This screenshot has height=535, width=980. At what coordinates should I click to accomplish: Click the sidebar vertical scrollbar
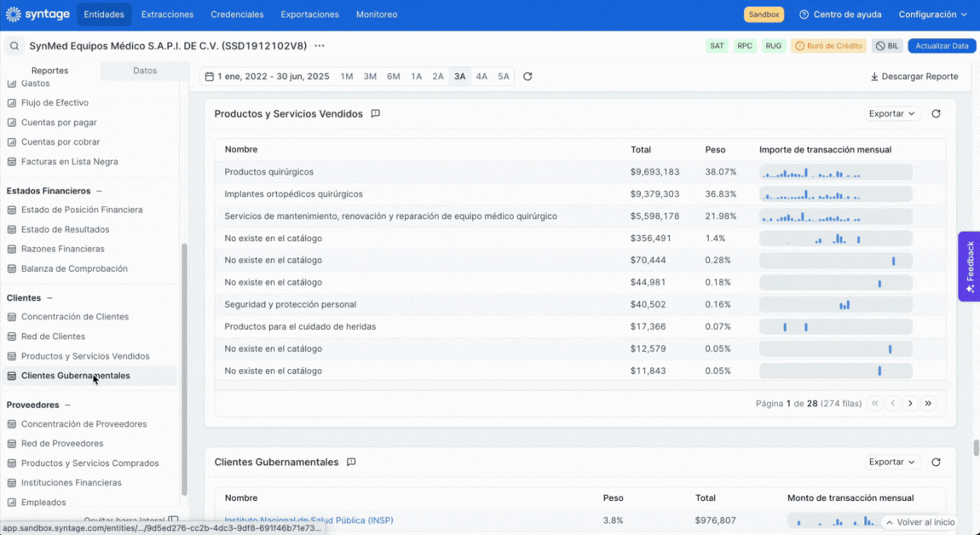pyautogui.click(x=184, y=369)
